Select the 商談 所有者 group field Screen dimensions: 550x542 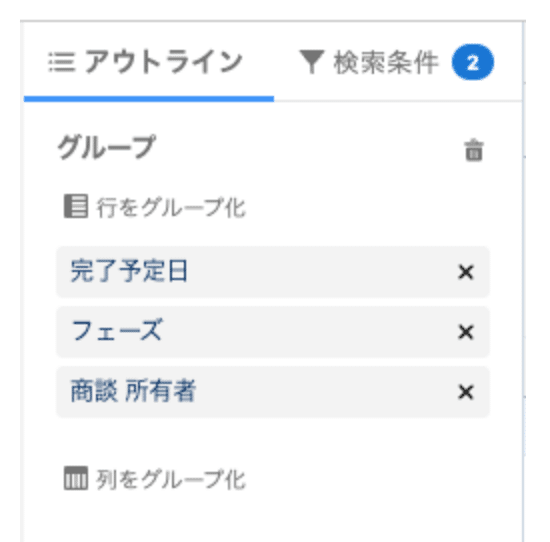click(x=273, y=392)
